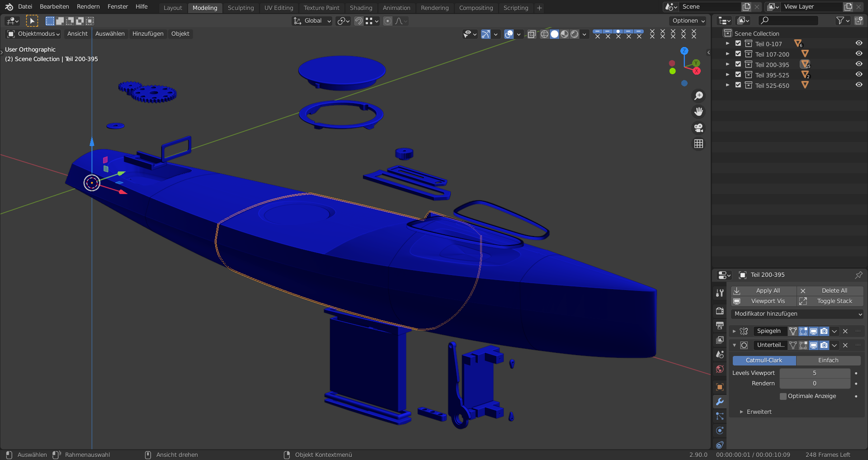Enable wireframe viewport shading
This screenshot has width=868, height=460.
544,34
